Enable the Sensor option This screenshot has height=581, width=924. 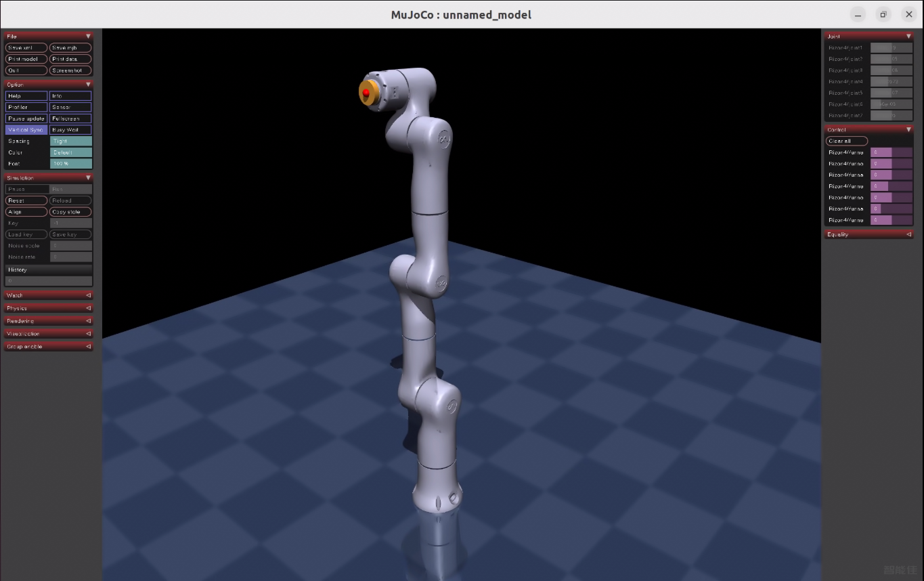click(x=71, y=107)
